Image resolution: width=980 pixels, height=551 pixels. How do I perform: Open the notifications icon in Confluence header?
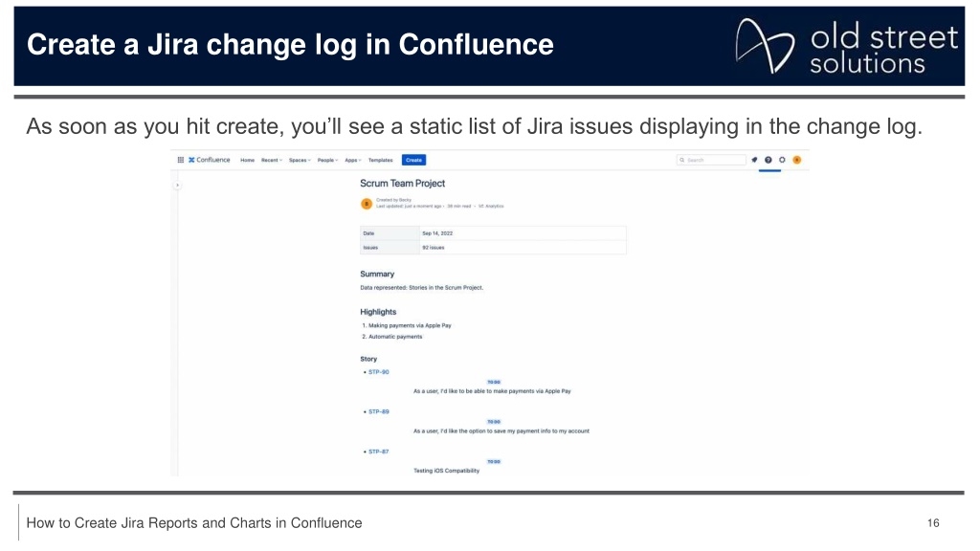(754, 160)
